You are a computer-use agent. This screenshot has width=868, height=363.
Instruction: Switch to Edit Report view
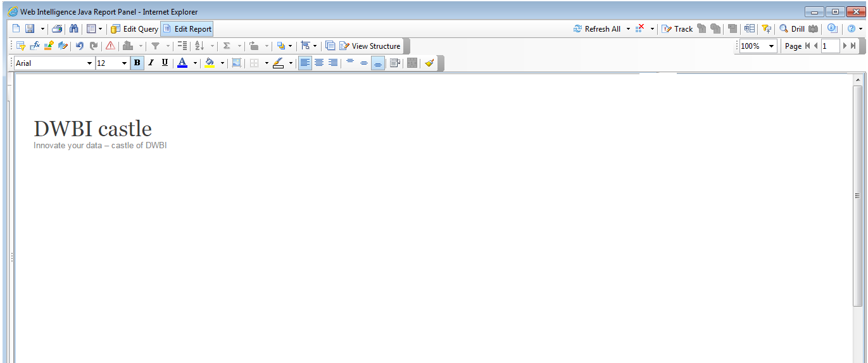[x=187, y=29]
